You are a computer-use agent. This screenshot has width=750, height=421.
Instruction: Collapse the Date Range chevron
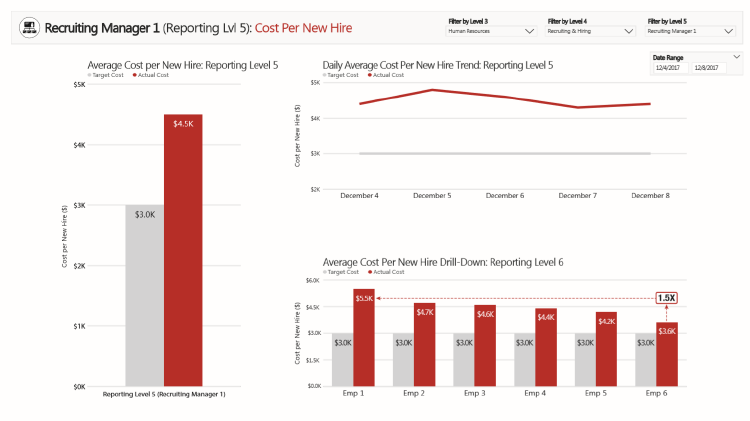point(737,57)
